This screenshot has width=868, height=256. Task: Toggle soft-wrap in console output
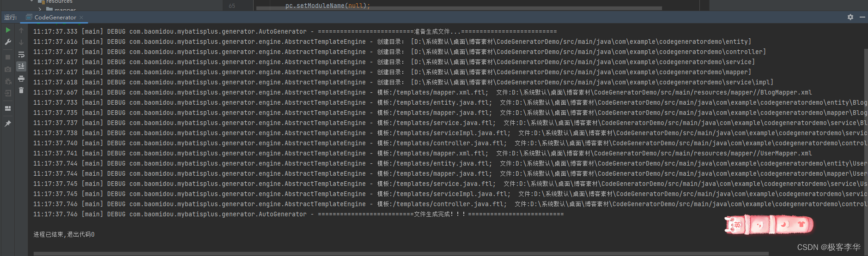coord(21,54)
